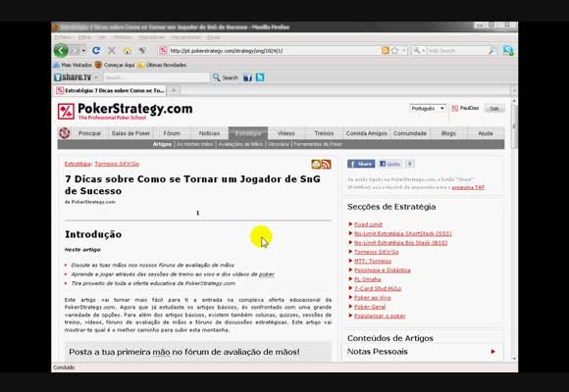Screen dimensions: 569x392
Task: Open the Popularizar o poker link
Action: [380, 316]
